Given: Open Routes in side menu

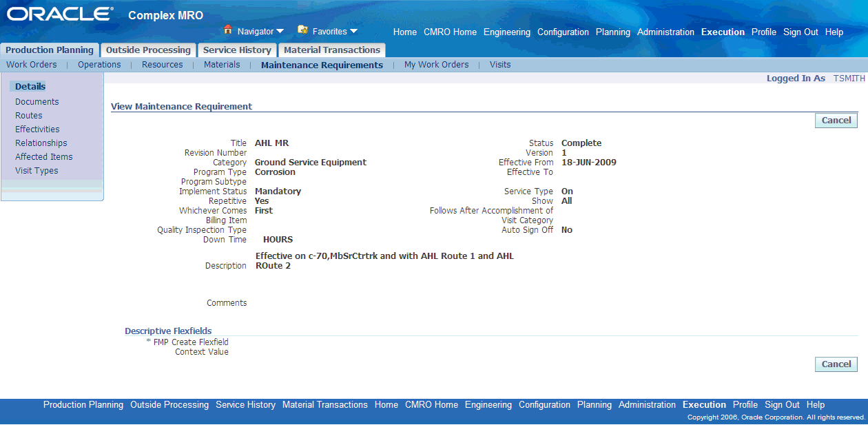Looking at the screenshot, I should [x=29, y=116].
